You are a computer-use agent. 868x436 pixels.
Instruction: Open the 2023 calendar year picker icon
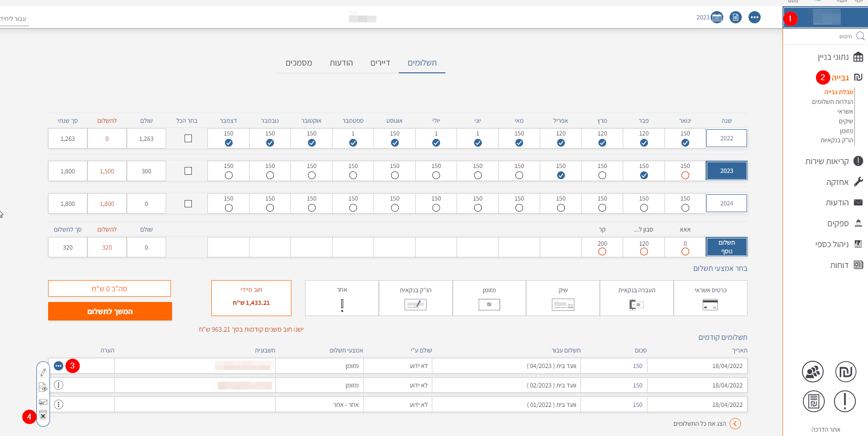click(716, 17)
